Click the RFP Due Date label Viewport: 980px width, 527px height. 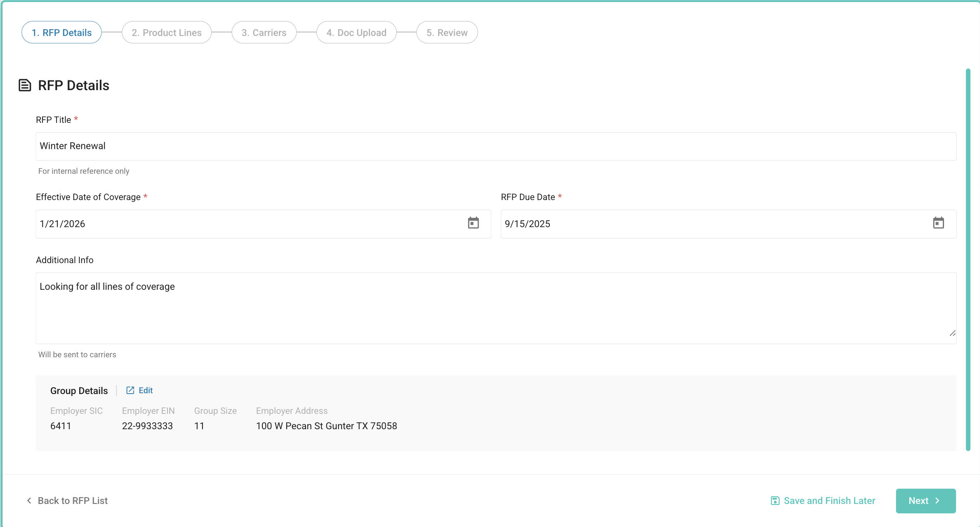(x=528, y=197)
